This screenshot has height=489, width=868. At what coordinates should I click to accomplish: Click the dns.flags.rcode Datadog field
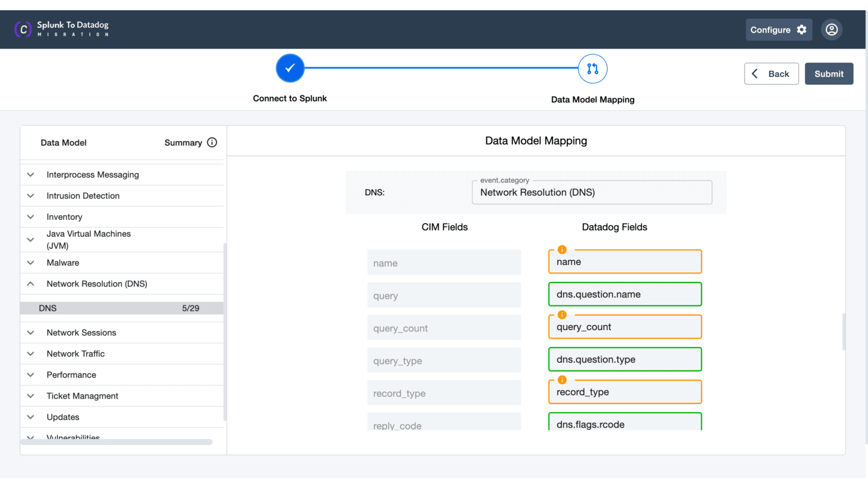pyautogui.click(x=625, y=422)
